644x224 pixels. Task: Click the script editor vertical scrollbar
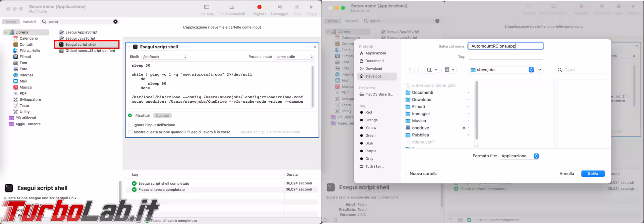312,86
